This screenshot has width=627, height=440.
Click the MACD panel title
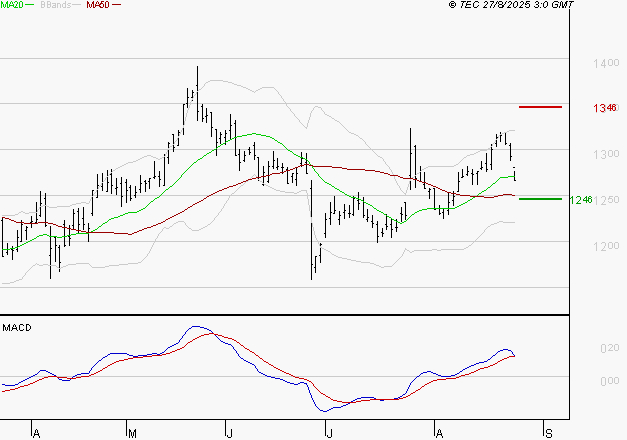pyautogui.click(x=15, y=327)
